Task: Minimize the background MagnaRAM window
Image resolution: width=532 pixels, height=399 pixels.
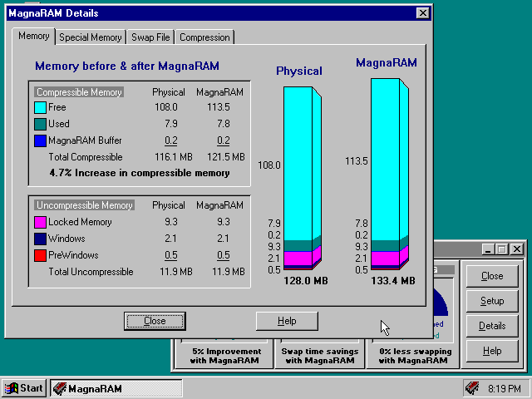Action: (x=488, y=249)
